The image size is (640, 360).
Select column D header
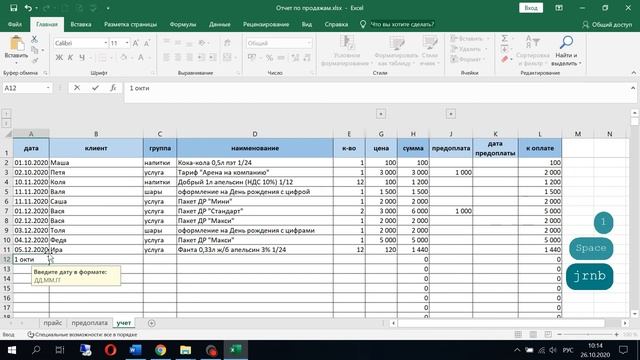[x=255, y=134]
